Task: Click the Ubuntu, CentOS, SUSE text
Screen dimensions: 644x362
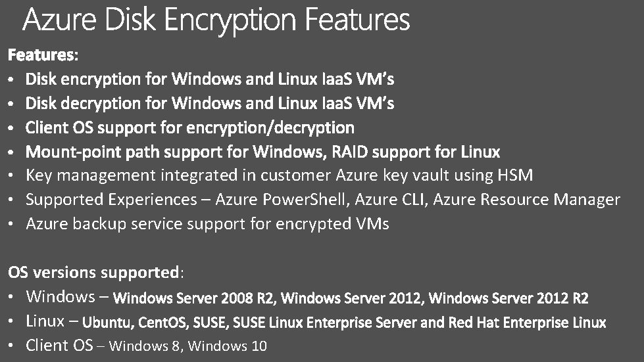Action: click(x=156, y=322)
